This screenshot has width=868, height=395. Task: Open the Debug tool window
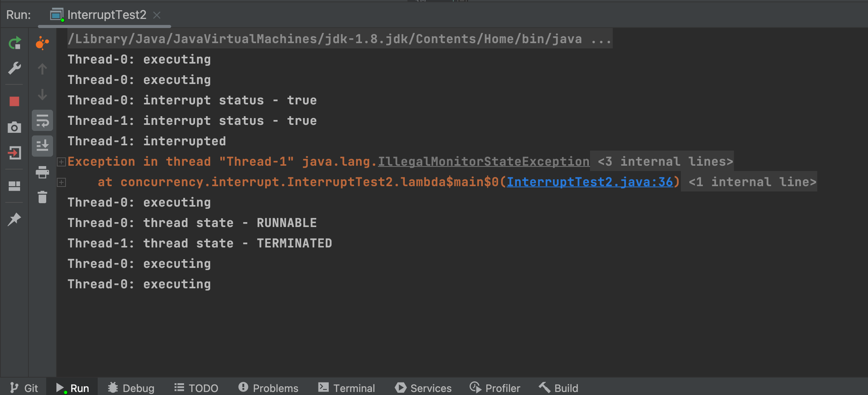pyautogui.click(x=131, y=388)
